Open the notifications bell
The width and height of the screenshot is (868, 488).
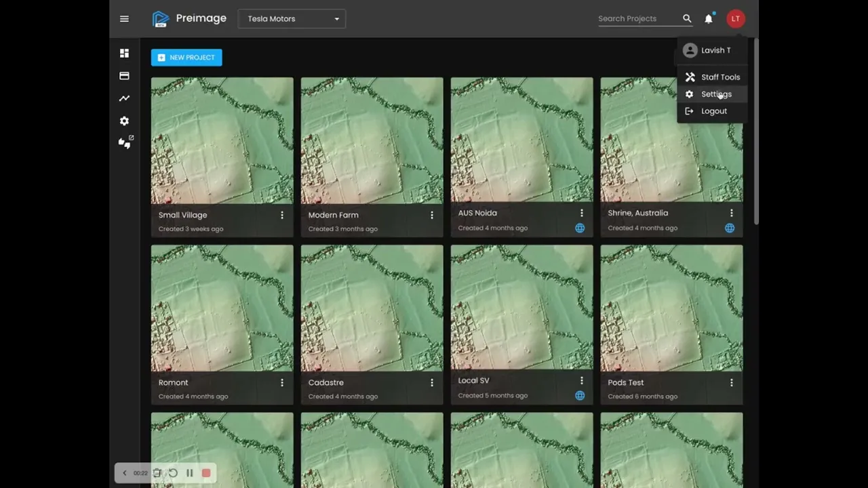[x=709, y=19]
